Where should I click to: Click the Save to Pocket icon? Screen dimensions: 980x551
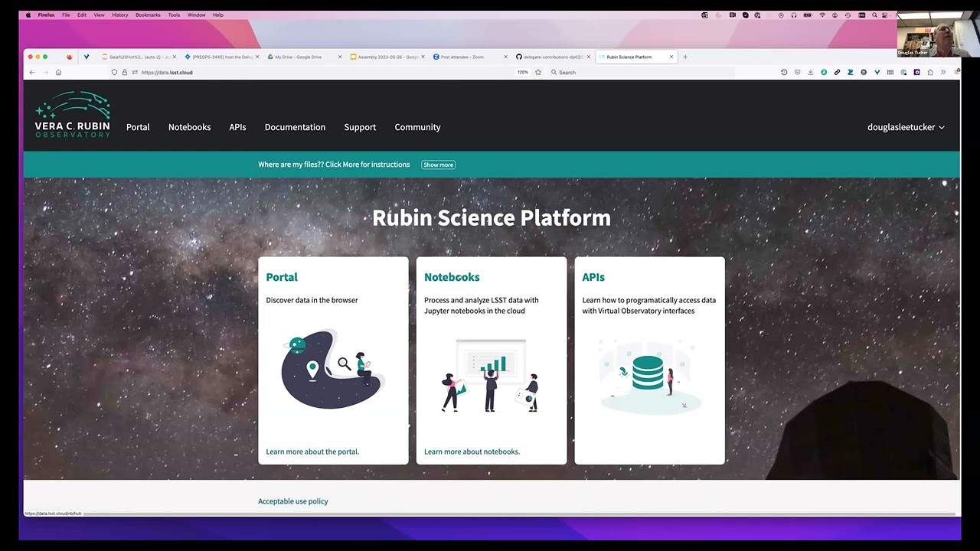[797, 72]
